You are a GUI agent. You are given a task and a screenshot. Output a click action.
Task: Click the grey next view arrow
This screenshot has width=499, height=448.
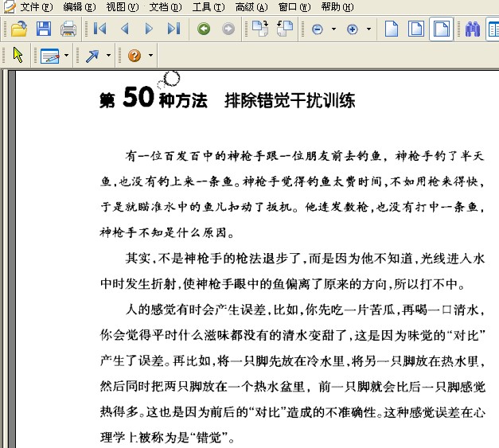point(228,29)
